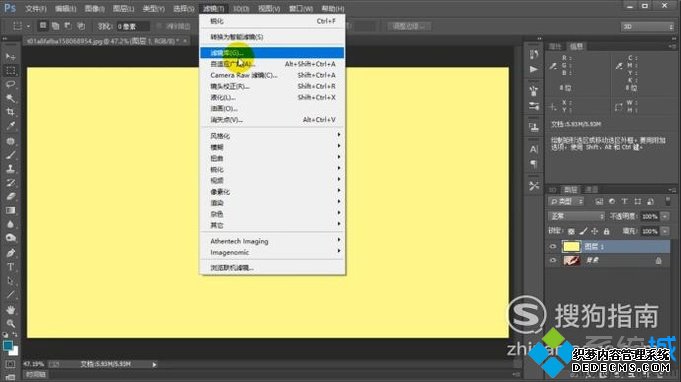The image size is (681, 382).
Task: Expand the 像素化 filter submenu
Action: (272, 191)
